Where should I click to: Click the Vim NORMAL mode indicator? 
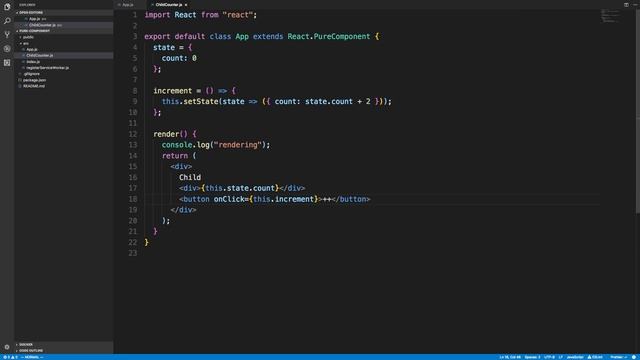[x=32, y=357]
